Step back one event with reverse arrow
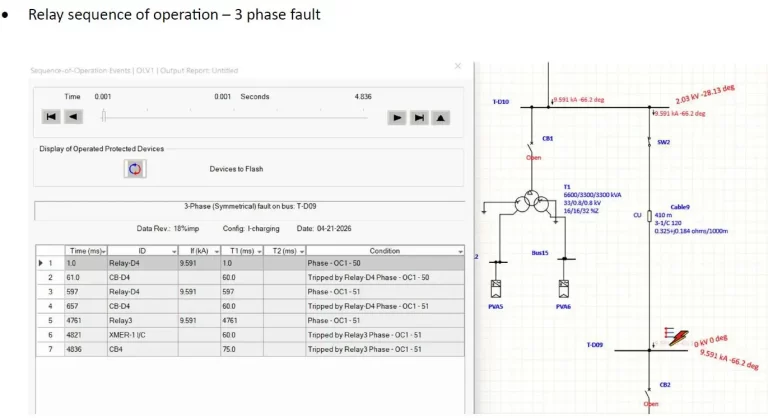Image resolution: width=768 pixels, height=418 pixels. tap(73, 117)
